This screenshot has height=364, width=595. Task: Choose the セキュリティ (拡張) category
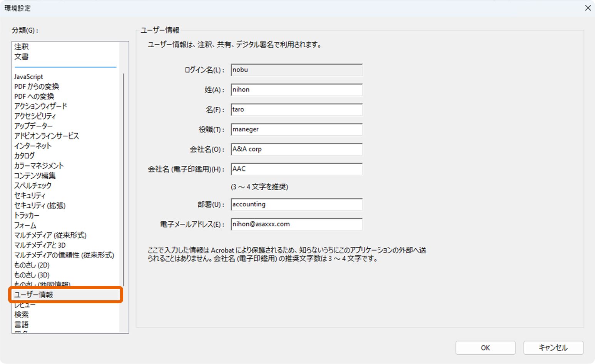click(40, 206)
